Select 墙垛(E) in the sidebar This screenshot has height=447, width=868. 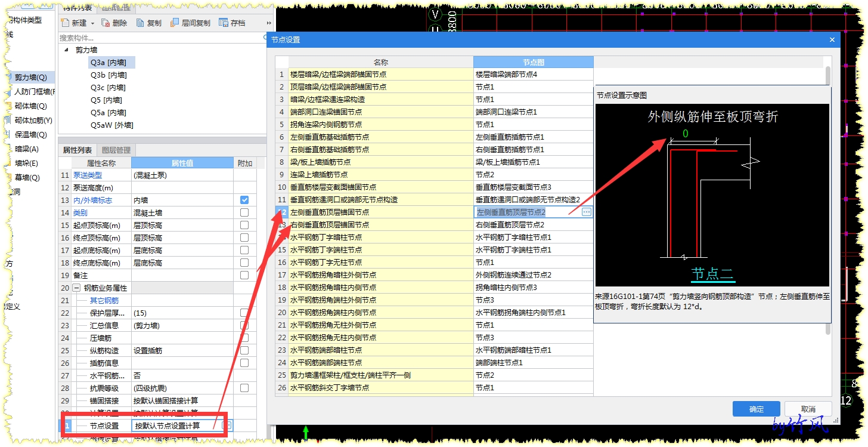tap(27, 164)
